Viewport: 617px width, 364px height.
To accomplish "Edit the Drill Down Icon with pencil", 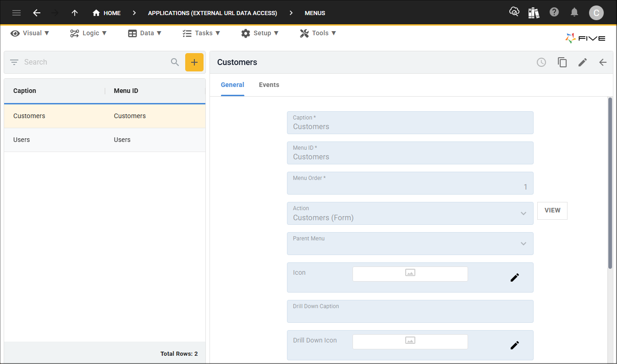I will pos(515,345).
